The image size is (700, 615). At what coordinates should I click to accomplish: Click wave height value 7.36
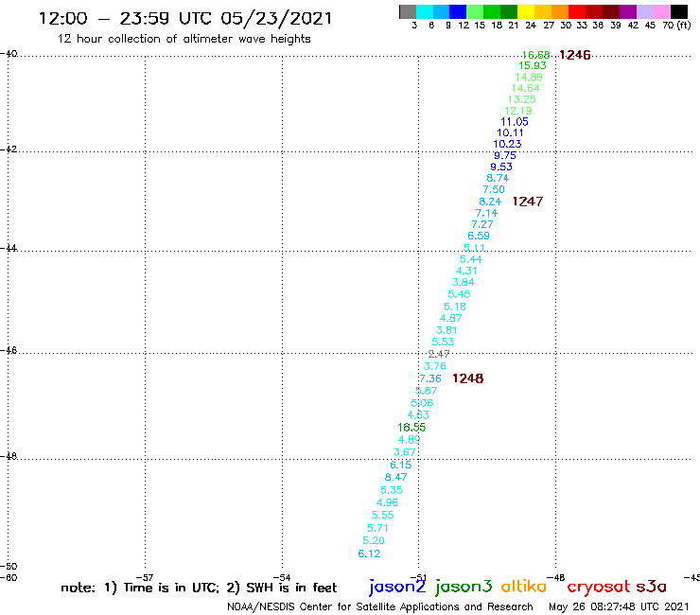[430, 378]
